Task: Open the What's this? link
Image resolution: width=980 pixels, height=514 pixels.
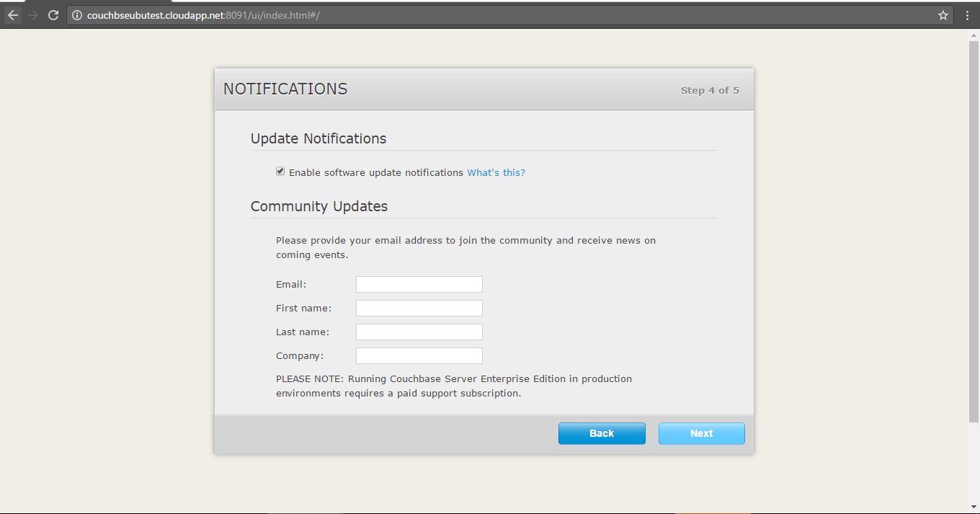Action: point(496,172)
